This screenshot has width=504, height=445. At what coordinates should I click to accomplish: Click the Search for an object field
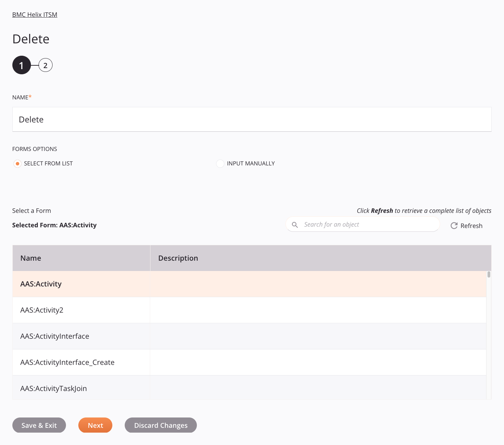(363, 225)
